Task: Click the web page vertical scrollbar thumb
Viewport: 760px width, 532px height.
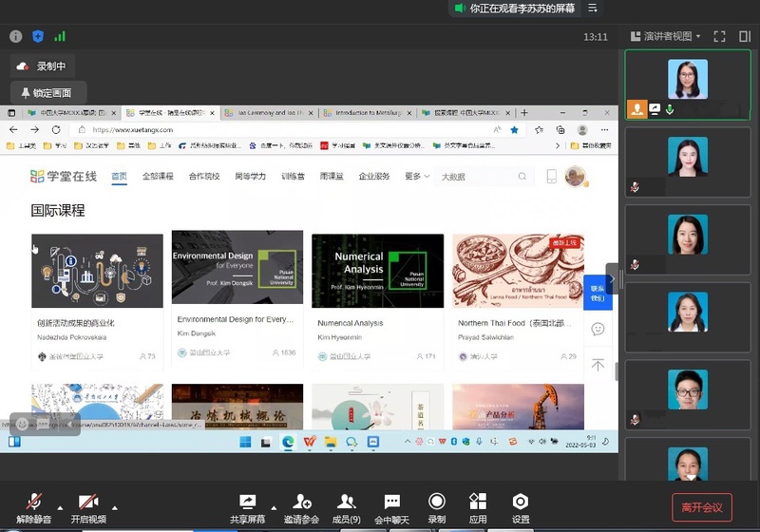Action: 617,371
